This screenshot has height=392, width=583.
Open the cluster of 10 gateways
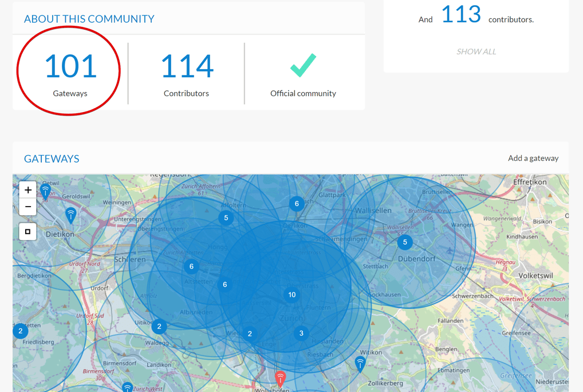pyautogui.click(x=292, y=295)
